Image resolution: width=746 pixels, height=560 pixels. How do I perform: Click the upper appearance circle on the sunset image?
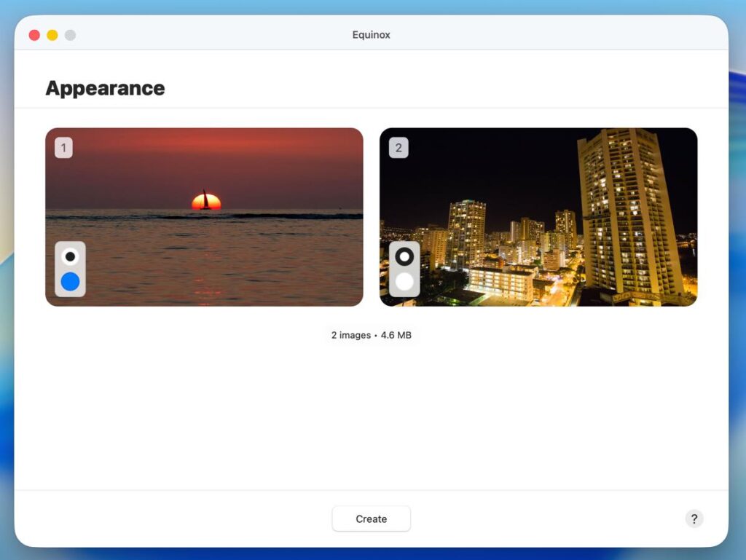click(70, 256)
